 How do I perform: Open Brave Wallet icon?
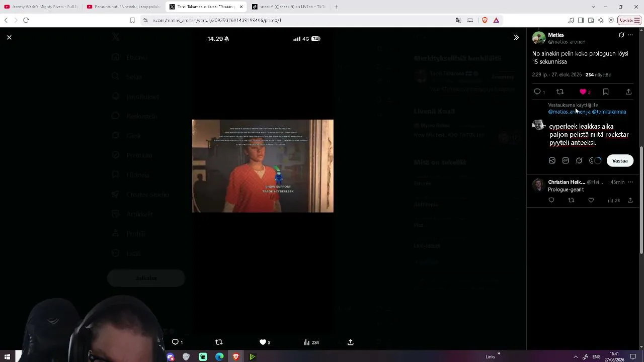click(591, 20)
